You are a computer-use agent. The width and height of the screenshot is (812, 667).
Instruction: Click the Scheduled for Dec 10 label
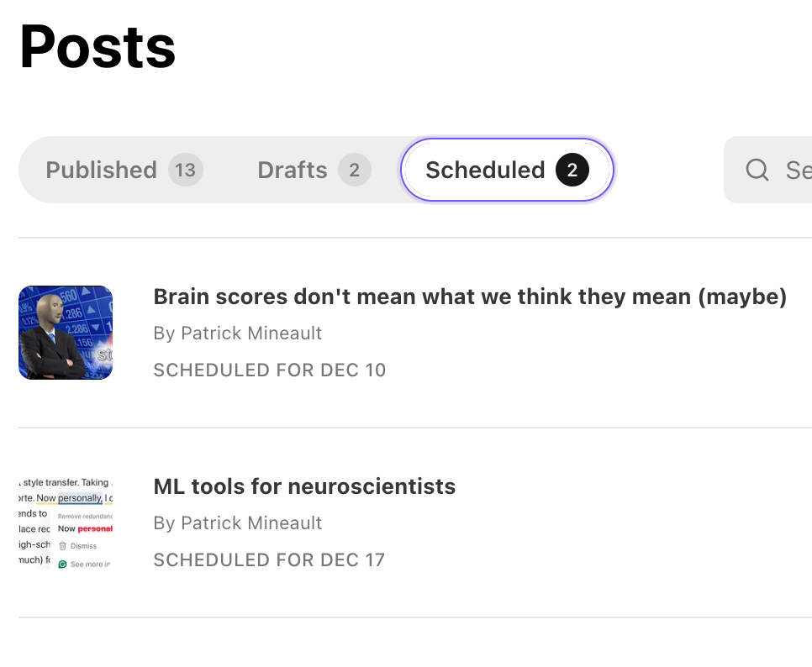point(269,370)
